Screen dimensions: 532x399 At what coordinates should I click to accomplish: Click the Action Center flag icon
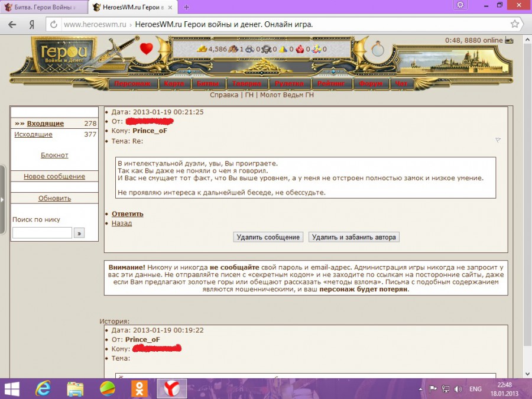coord(433,389)
